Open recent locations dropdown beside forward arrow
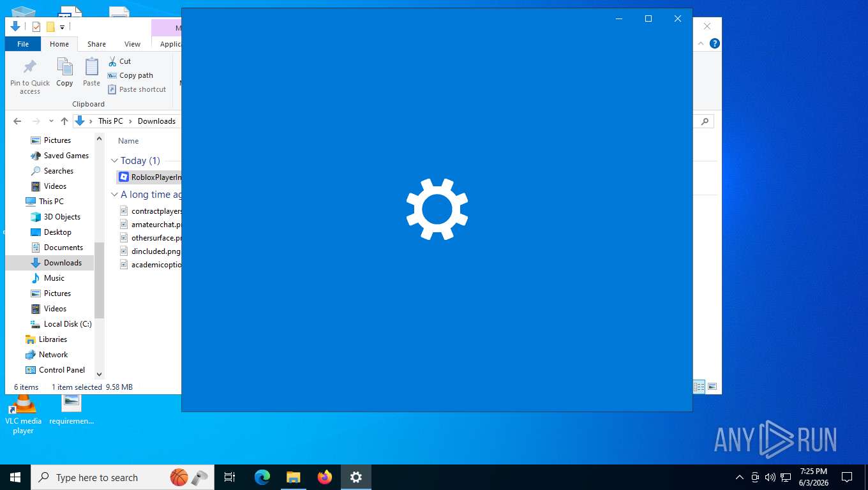This screenshot has height=490, width=868. point(51,121)
